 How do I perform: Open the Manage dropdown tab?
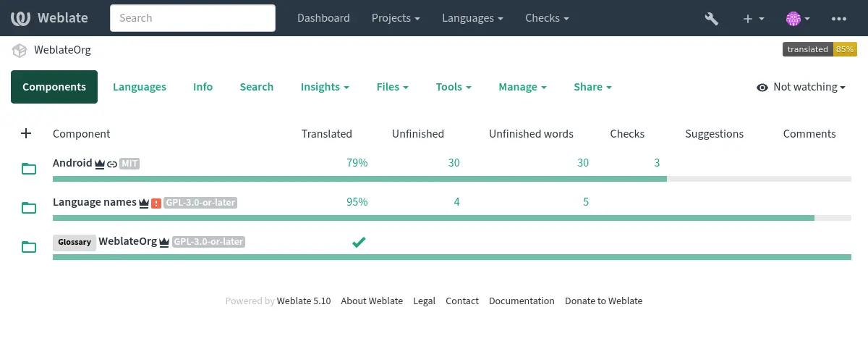pos(522,87)
